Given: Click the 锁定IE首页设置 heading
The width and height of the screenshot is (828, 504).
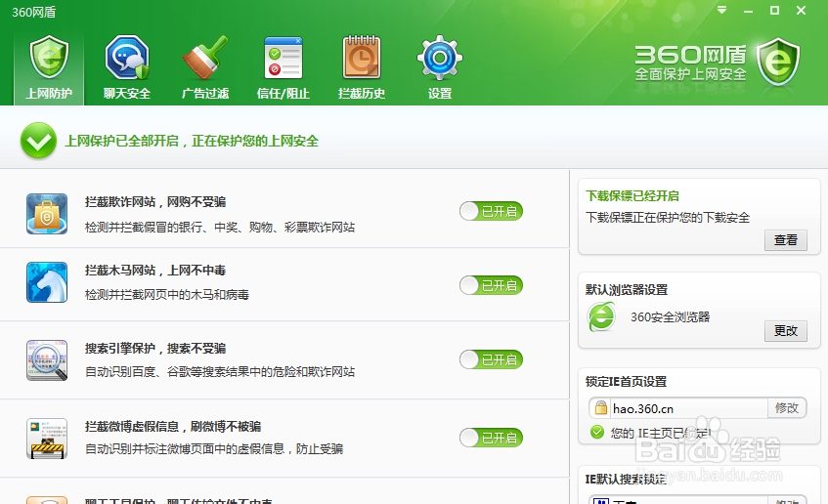Looking at the screenshot, I should pyautogui.click(x=626, y=382).
